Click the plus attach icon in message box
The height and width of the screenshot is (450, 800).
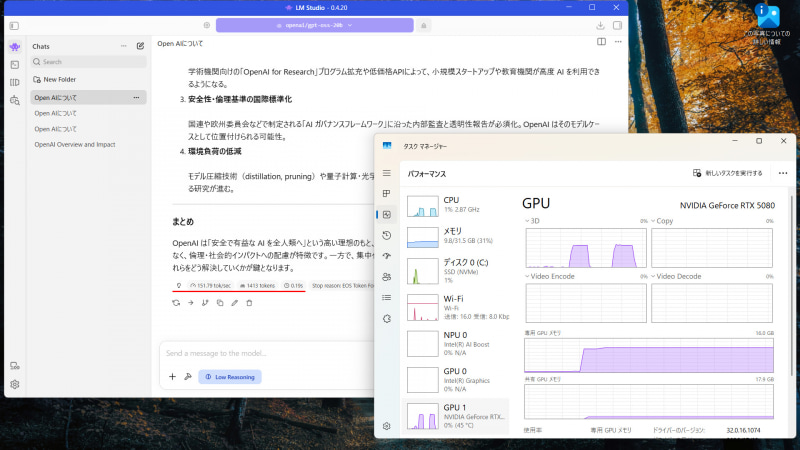(x=172, y=377)
